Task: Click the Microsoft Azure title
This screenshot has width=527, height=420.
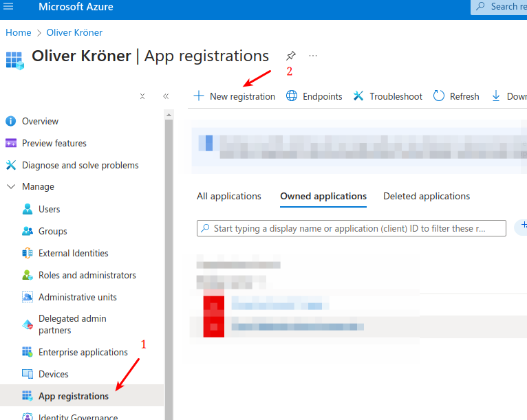Action: pos(76,7)
